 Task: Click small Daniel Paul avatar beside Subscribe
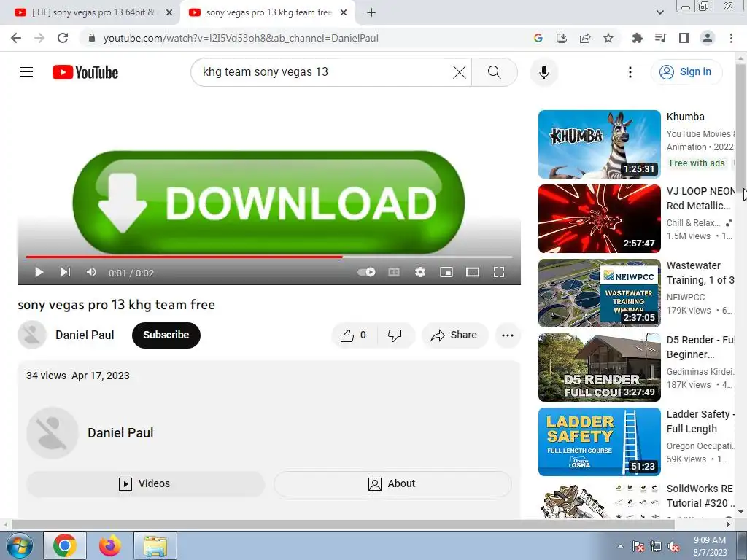click(x=32, y=335)
